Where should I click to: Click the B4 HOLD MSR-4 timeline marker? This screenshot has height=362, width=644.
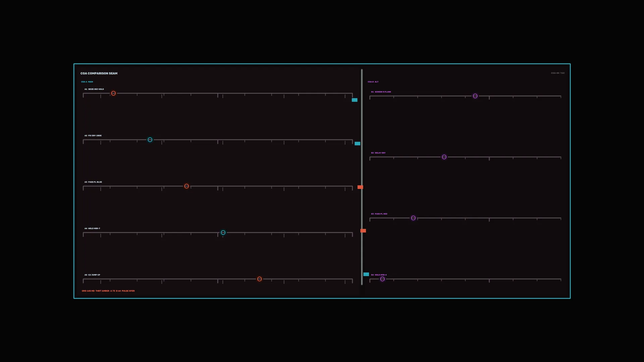[x=382, y=279]
